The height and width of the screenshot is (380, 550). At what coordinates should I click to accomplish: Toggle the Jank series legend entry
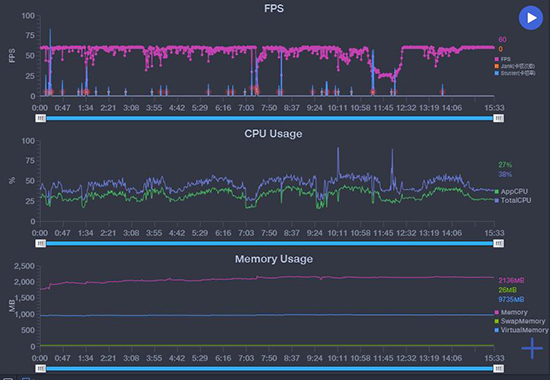515,66
